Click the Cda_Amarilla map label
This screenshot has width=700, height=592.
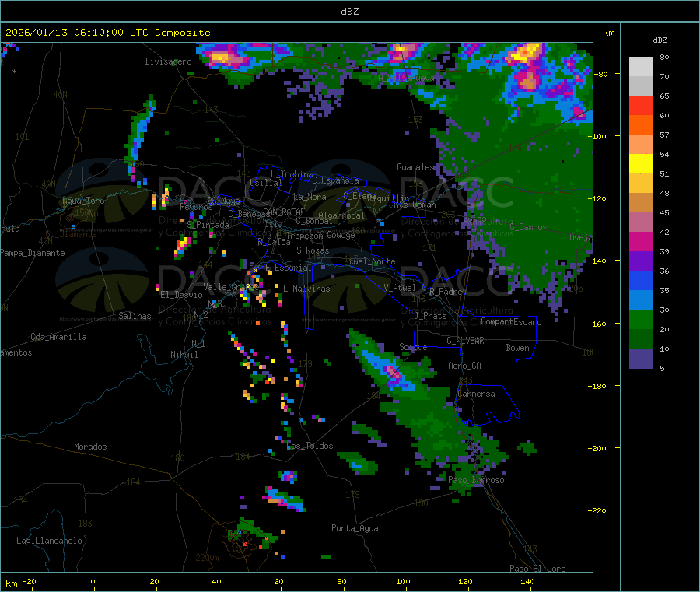(x=58, y=337)
